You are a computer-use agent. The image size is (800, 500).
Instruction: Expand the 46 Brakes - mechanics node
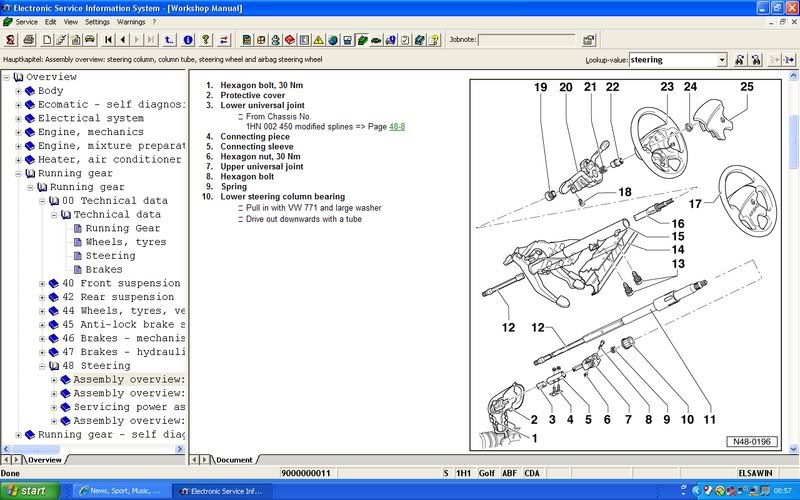pos(42,339)
